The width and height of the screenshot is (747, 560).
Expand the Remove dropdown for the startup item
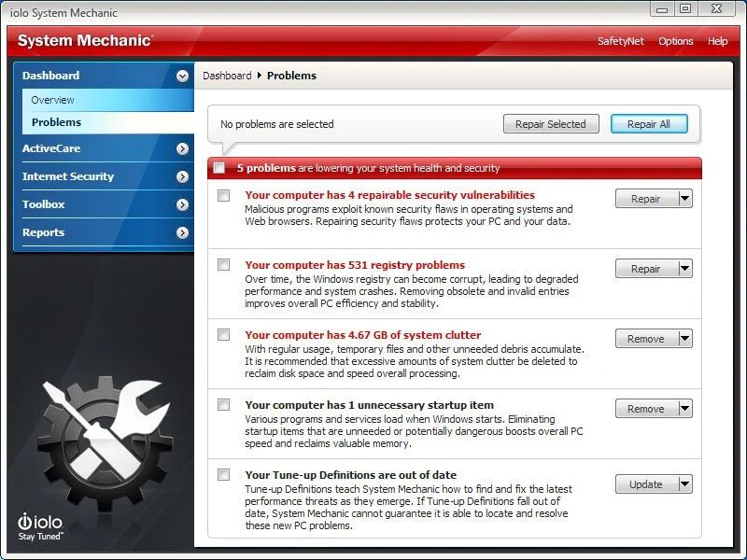(x=683, y=409)
